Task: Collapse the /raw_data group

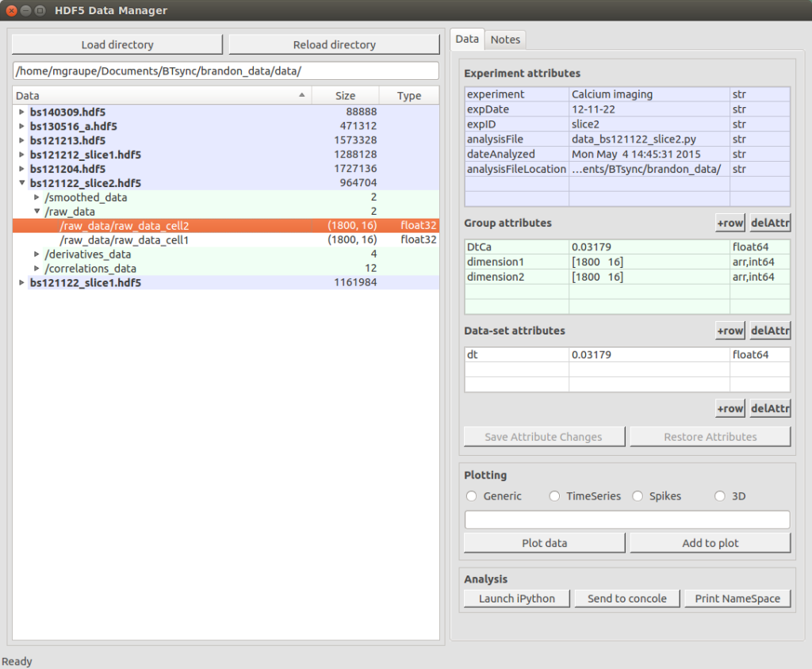Action: [36, 212]
